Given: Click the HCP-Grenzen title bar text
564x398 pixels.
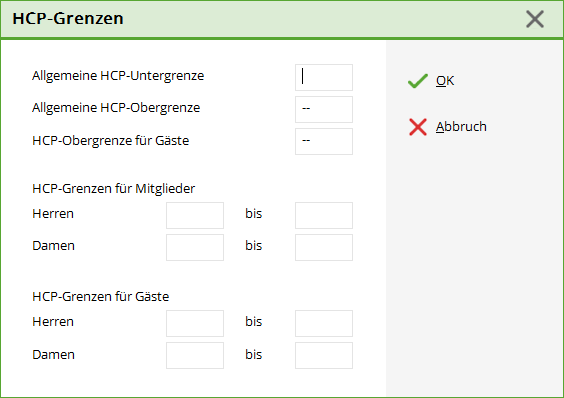Looking at the screenshot, I should click(68, 18).
